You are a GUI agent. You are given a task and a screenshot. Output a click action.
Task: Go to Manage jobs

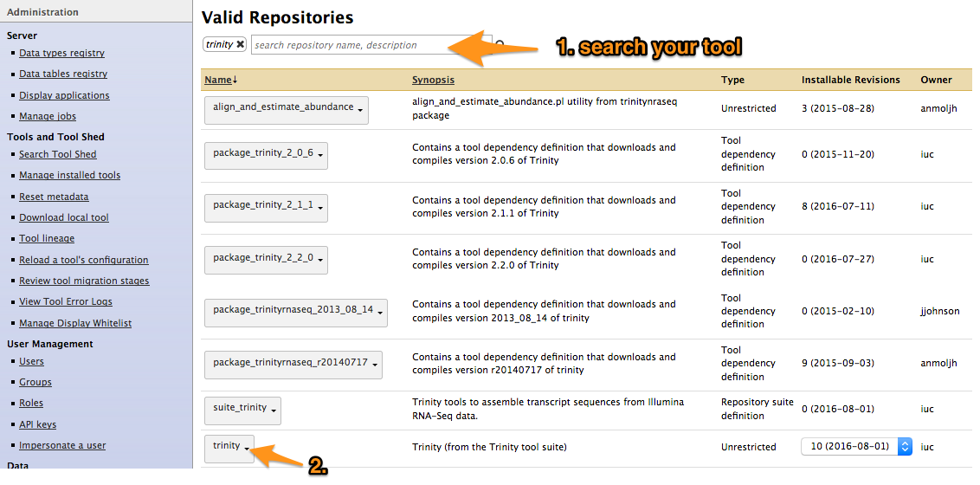tap(48, 116)
